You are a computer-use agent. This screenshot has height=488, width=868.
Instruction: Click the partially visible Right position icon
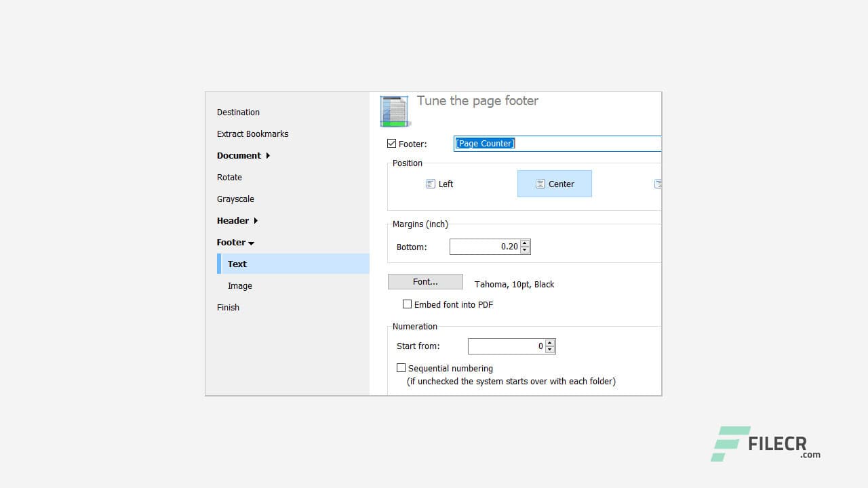(658, 184)
